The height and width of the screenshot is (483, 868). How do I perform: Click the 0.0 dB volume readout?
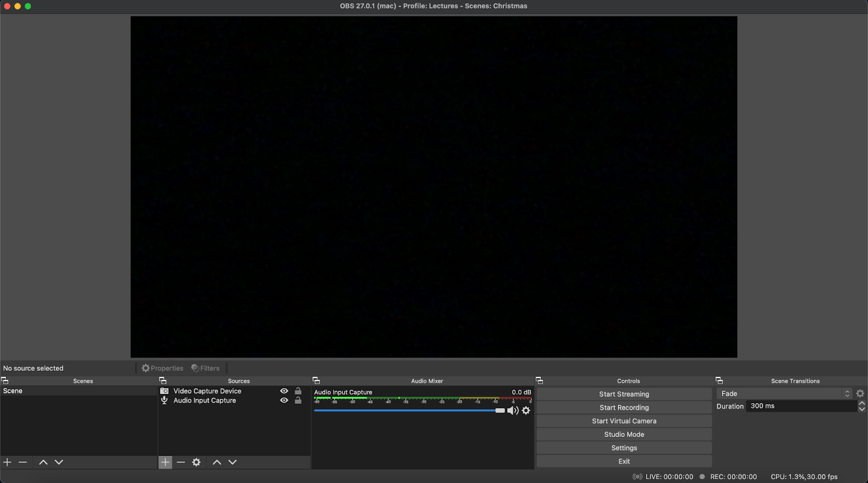tap(521, 392)
